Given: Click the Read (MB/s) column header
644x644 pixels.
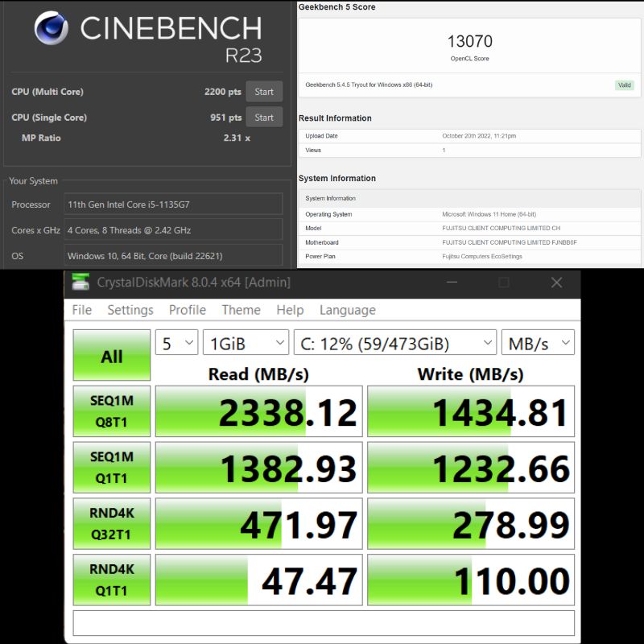Looking at the screenshot, I should coord(258,374).
